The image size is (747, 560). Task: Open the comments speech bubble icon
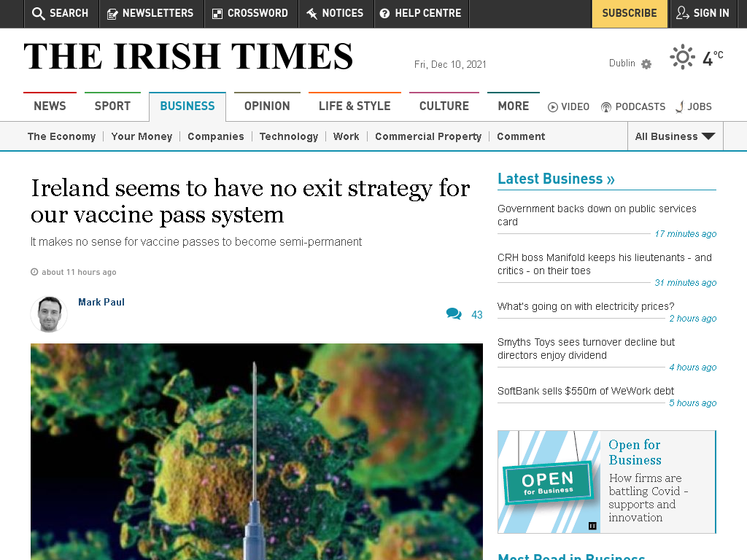pos(454,314)
